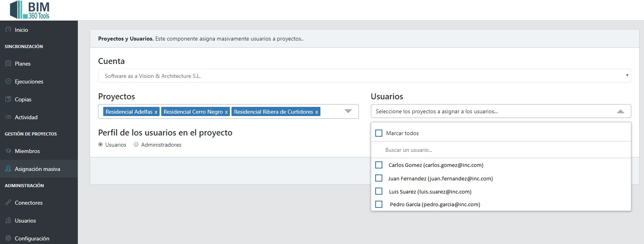Choose the Administradores profile radio button
The width and height of the screenshot is (644, 244).
pos(136,145)
